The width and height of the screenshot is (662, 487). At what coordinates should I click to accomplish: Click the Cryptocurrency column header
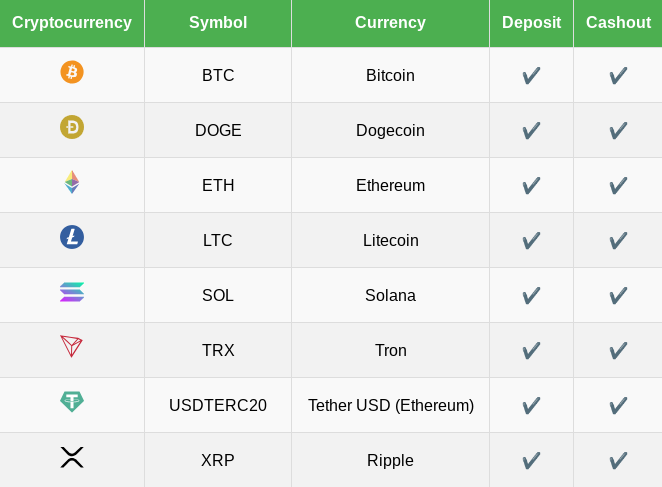click(72, 22)
